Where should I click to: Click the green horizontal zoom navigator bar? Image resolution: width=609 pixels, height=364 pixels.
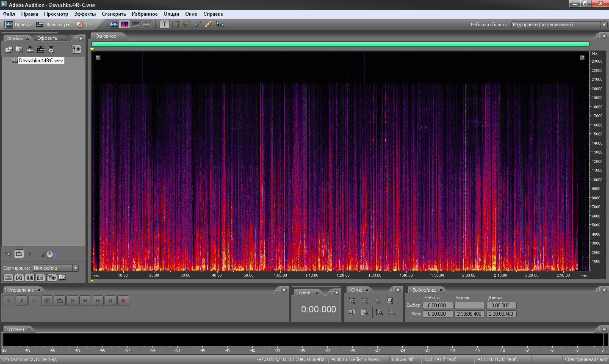click(340, 44)
